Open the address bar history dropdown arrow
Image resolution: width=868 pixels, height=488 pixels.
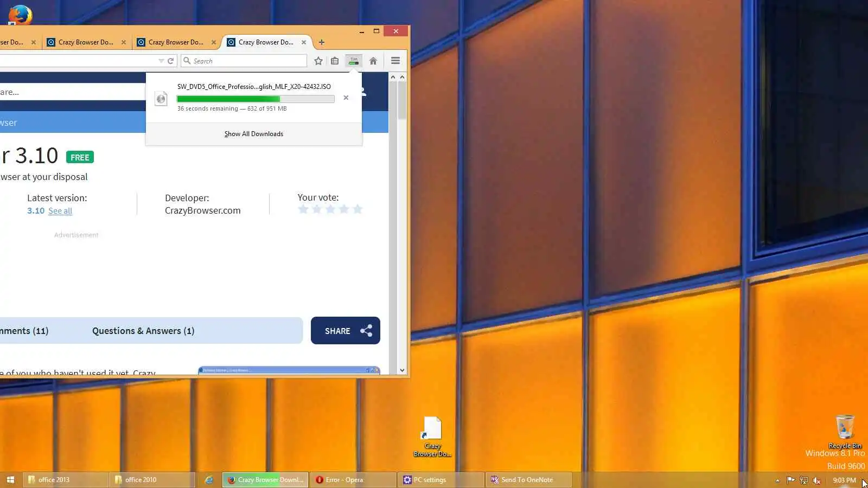click(x=161, y=61)
